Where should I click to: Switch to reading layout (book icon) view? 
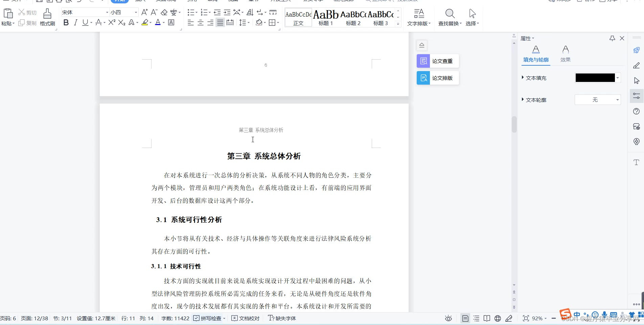487,318
